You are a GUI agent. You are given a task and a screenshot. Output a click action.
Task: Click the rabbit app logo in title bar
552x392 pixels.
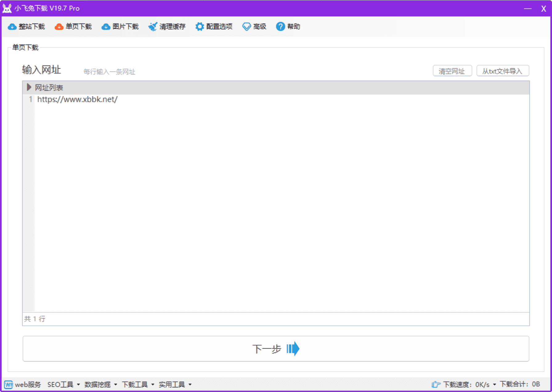pos(7,8)
